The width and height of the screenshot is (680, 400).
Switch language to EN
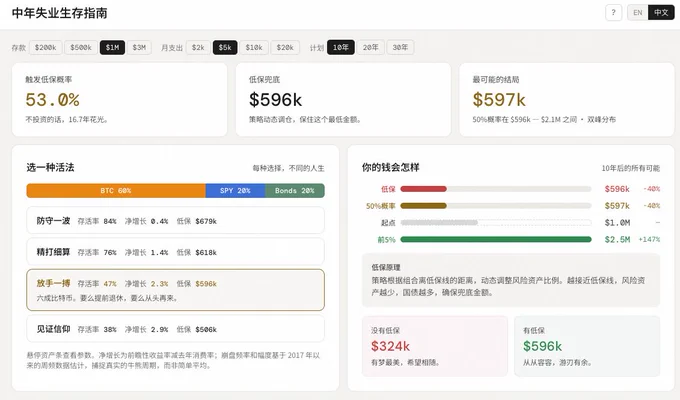point(638,13)
